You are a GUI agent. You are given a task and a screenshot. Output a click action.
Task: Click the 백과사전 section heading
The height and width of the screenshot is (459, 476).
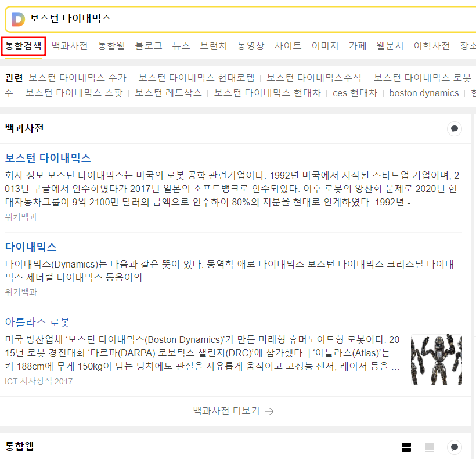(24, 128)
